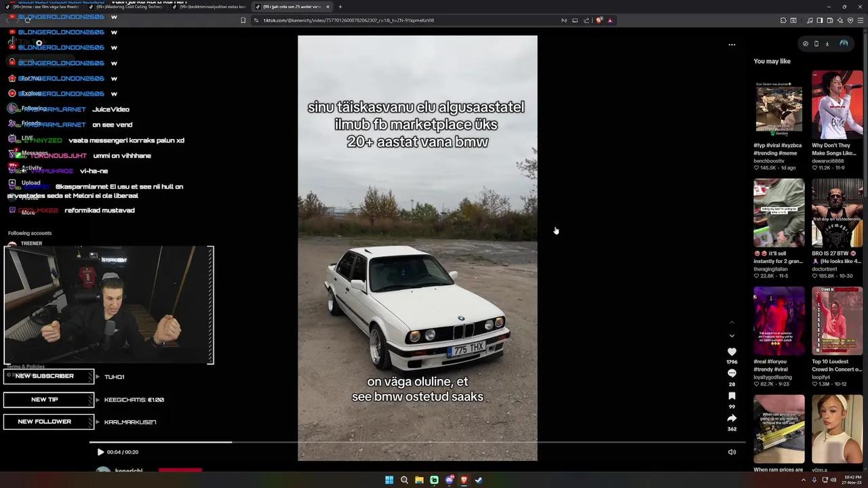Open 'Top 10 Loudest Crowd In Concert' video
Screen dimensions: 868x488
point(837,321)
